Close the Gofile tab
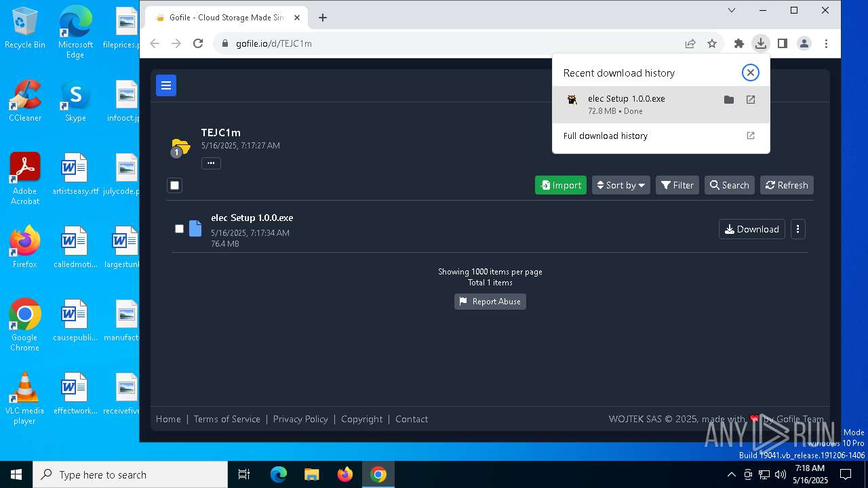Viewport: 868px width, 488px height. 297,18
